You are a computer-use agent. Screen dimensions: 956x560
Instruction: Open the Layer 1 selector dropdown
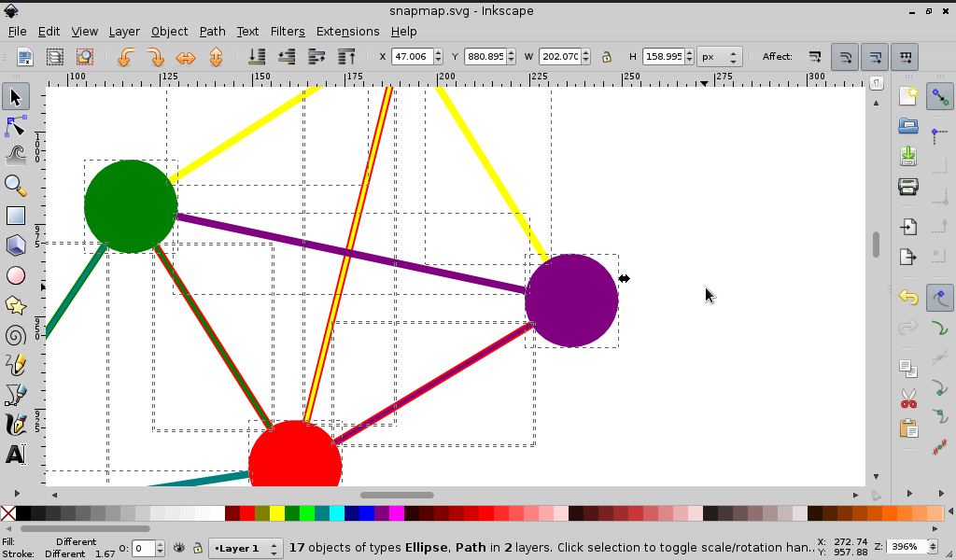245,548
